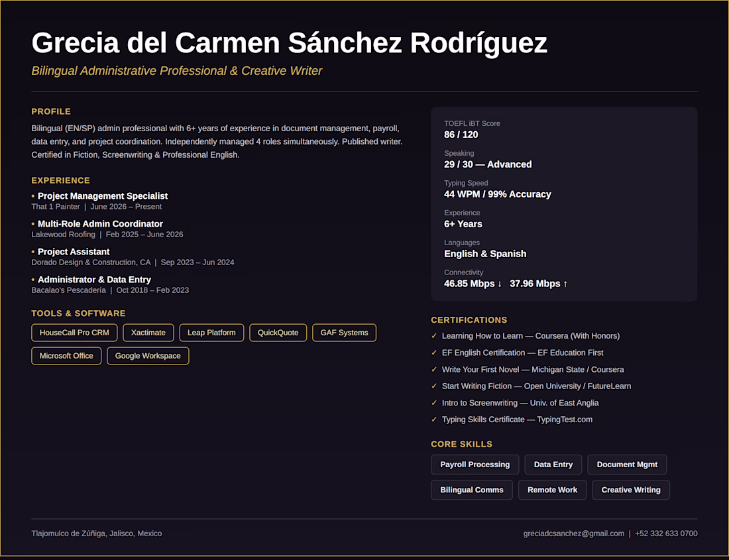Click the Data Entry skill chip
Image resolution: width=729 pixels, height=560 pixels.
tap(553, 465)
